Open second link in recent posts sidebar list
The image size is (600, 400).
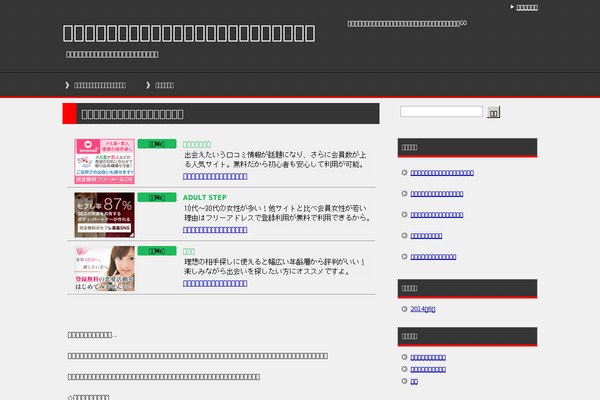[437, 194]
